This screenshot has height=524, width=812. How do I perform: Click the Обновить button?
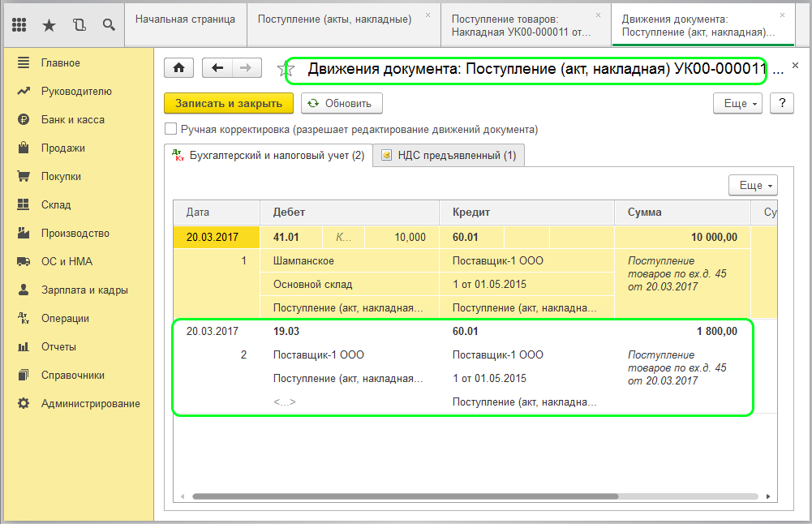coord(341,103)
